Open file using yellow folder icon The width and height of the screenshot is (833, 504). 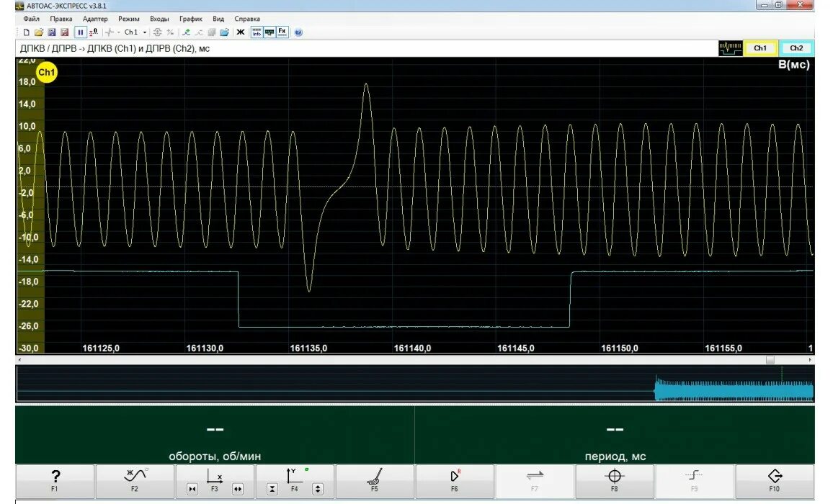pos(39,32)
